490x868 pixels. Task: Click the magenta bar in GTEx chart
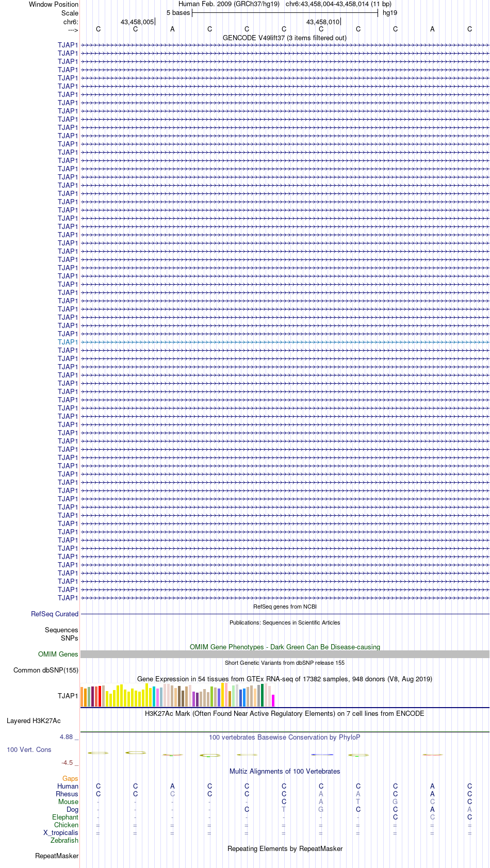(273, 700)
